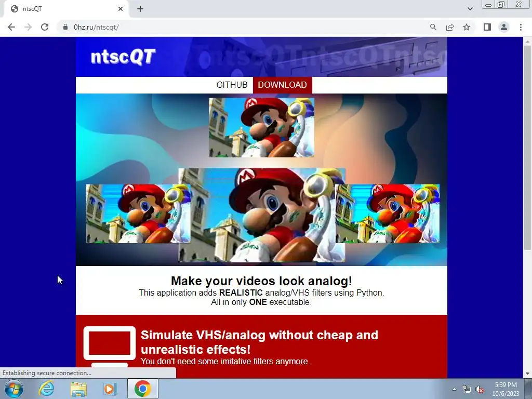The height and width of the screenshot is (399, 532).
Task: Open Windows Media Player from taskbar
Action: tap(110, 389)
